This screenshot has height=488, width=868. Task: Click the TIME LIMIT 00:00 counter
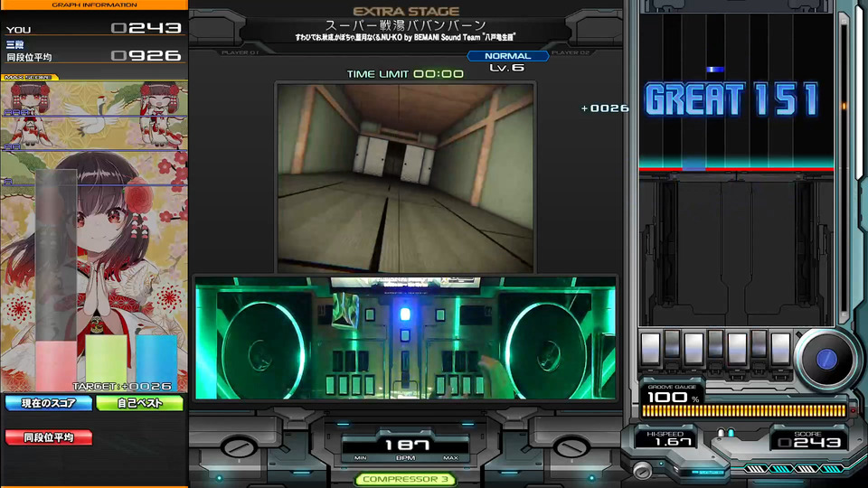click(x=405, y=73)
